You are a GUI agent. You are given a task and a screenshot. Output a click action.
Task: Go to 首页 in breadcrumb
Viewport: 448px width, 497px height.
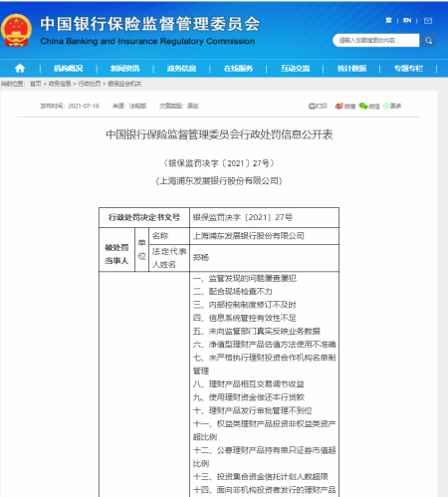point(36,84)
